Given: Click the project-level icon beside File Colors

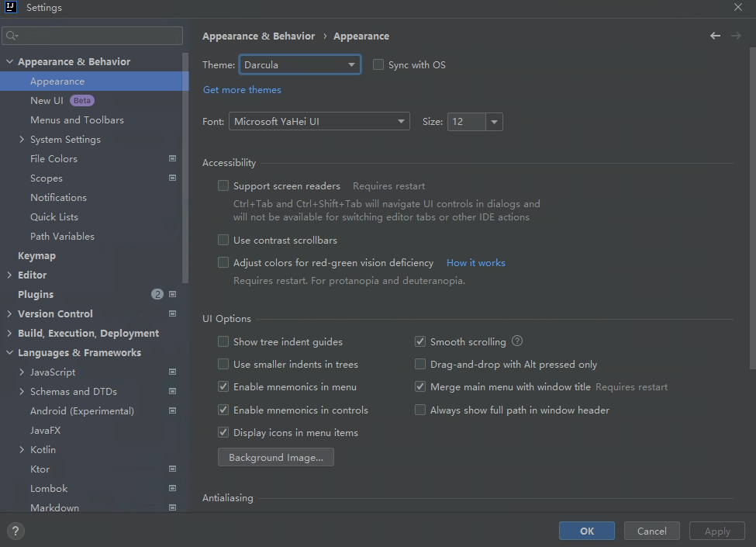Looking at the screenshot, I should 172,158.
